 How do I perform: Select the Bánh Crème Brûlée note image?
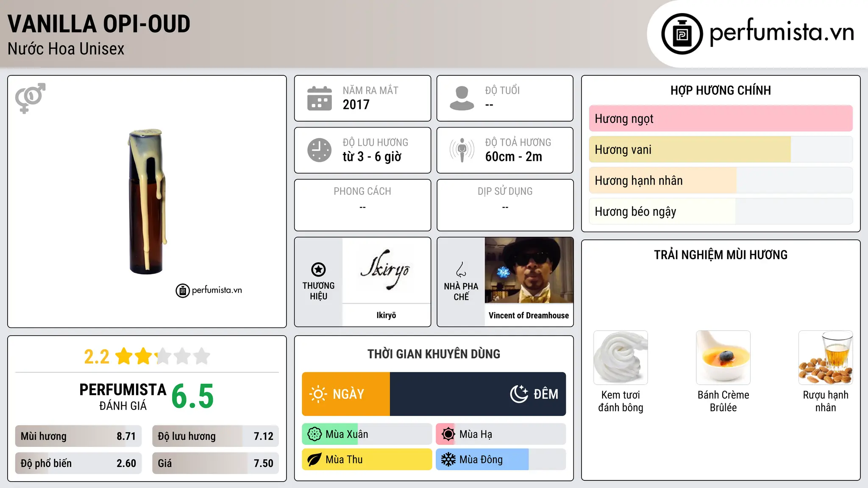pyautogui.click(x=723, y=358)
